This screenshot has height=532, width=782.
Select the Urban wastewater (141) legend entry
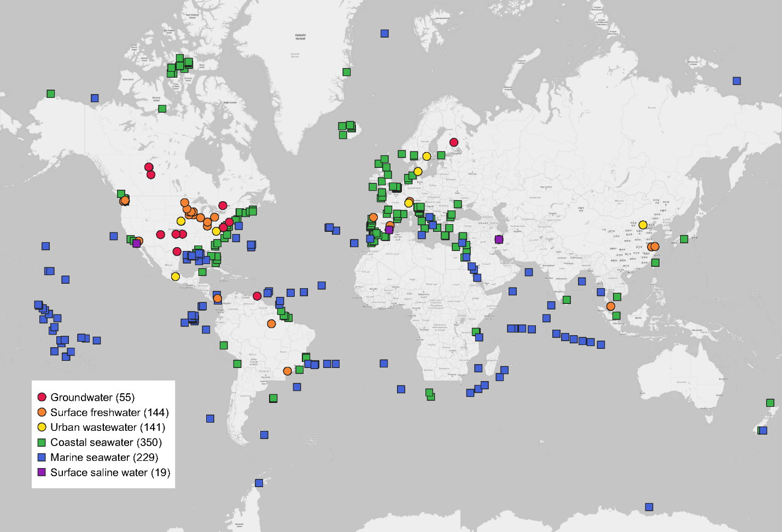click(107, 427)
